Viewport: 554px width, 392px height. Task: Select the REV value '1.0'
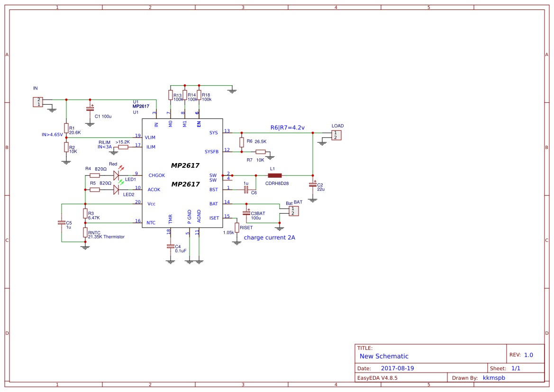(528, 355)
